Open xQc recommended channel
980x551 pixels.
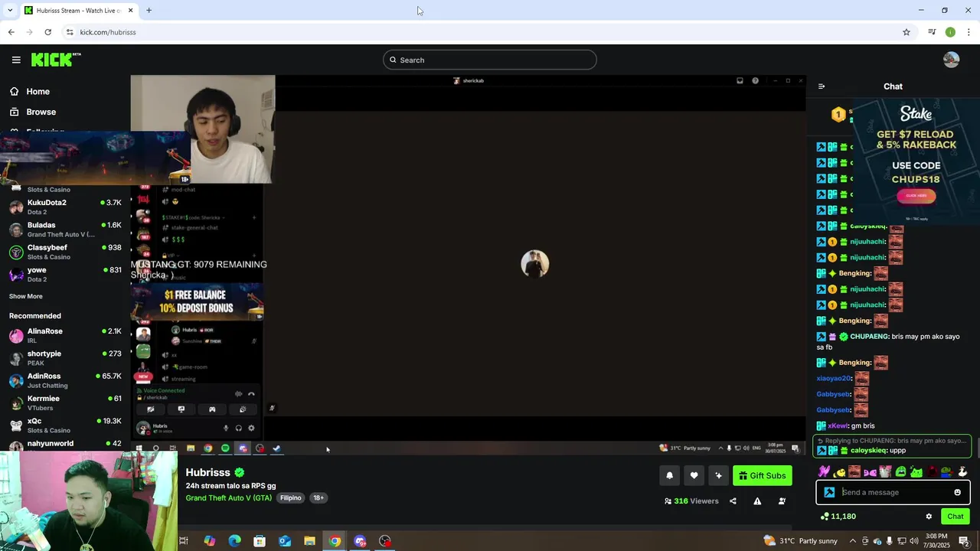(x=65, y=425)
